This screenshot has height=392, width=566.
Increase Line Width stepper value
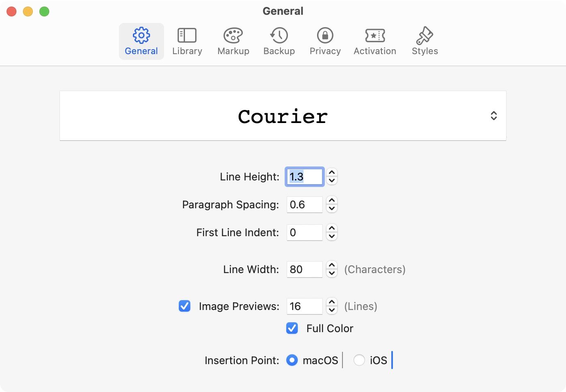click(x=332, y=266)
